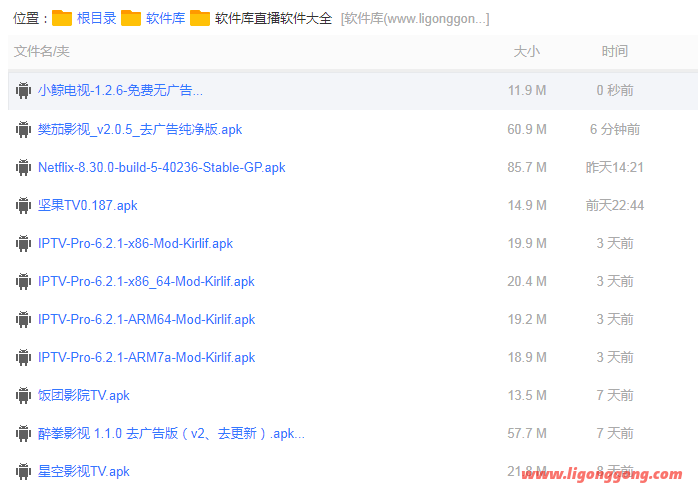Click folder icon before 根目录 breadcrumb
This screenshot has height=495, width=698.
coord(62,18)
